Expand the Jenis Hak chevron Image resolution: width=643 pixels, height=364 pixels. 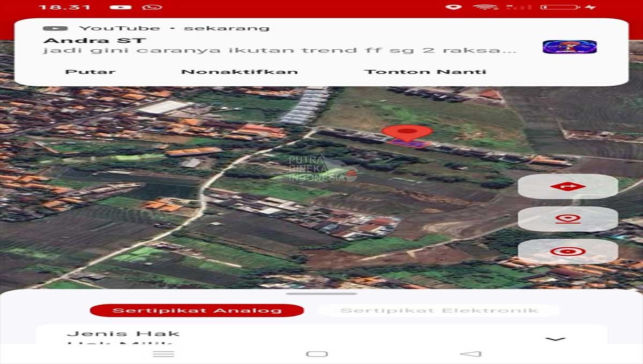click(x=555, y=339)
